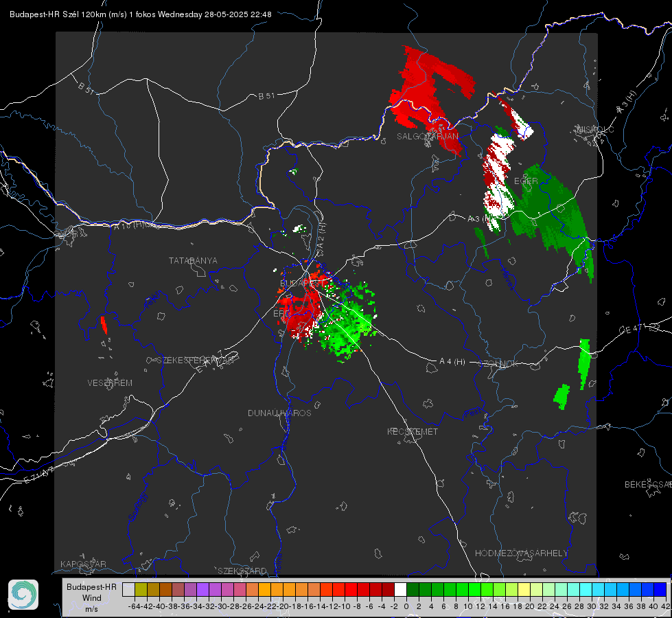
Task: Pick the white swatch between -2 and 0
Action: [x=400, y=589]
